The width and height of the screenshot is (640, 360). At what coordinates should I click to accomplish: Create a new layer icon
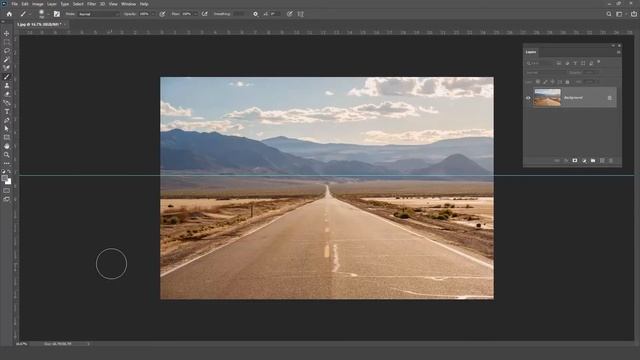coord(602,160)
